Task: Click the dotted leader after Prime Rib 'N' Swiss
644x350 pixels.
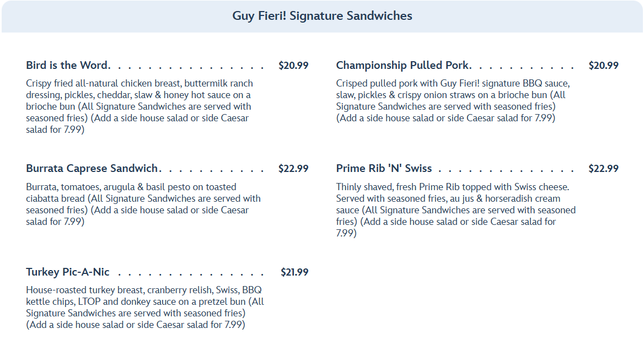Action: tap(505, 170)
